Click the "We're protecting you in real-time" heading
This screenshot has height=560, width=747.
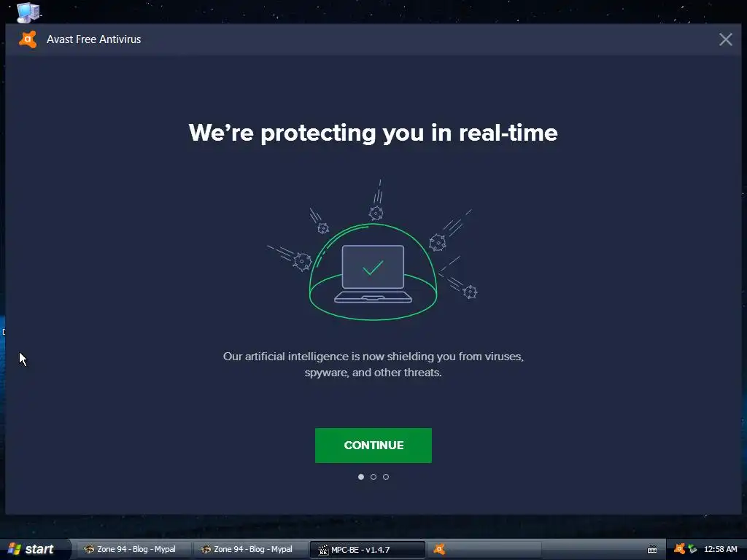(373, 133)
